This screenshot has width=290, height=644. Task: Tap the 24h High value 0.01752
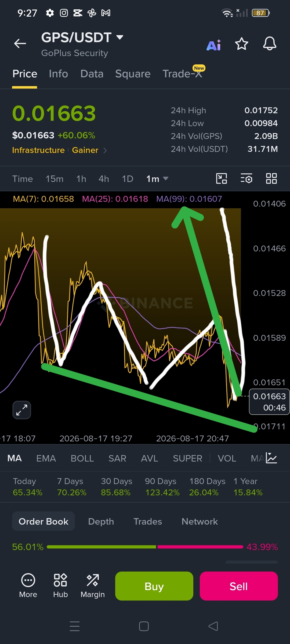pos(261,110)
